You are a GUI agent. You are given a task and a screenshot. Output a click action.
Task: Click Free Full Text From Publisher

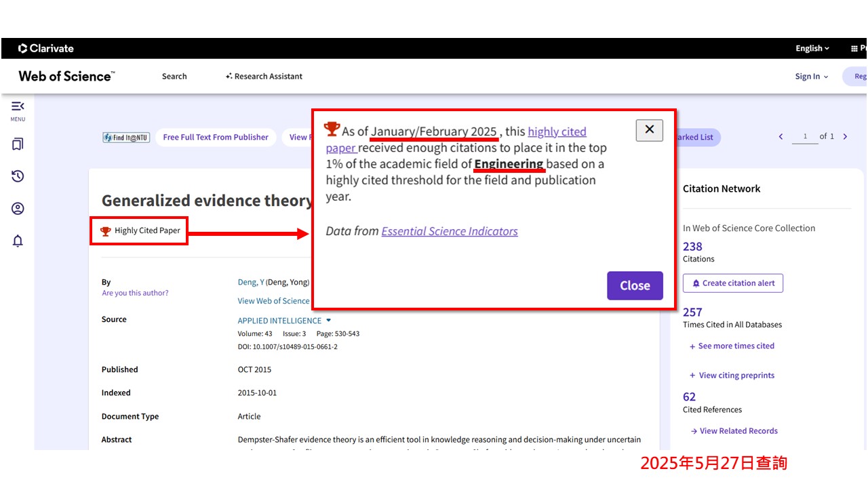tap(216, 137)
